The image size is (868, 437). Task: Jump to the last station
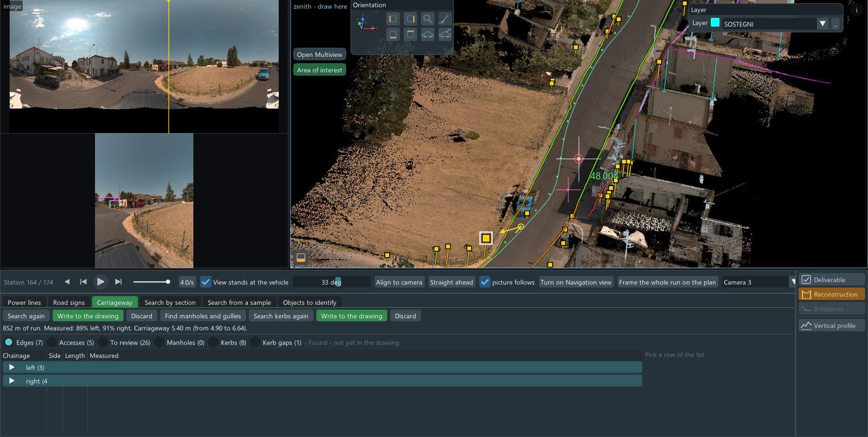tap(118, 282)
